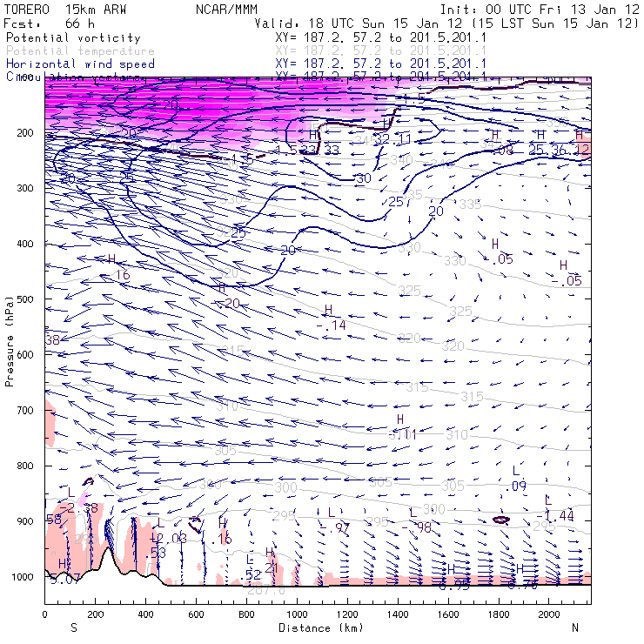The width and height of the screenshot is (644, 644).
Task: Click the 1800 tick on distance axis
Action: (499, 614)
